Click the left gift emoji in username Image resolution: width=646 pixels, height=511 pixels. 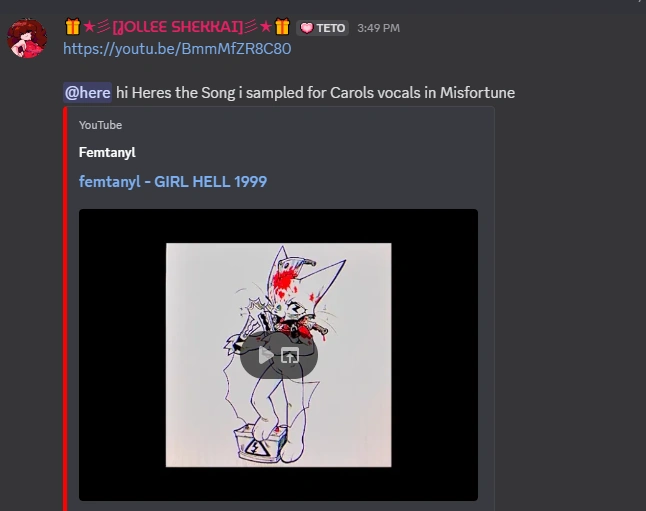point(73,27)
